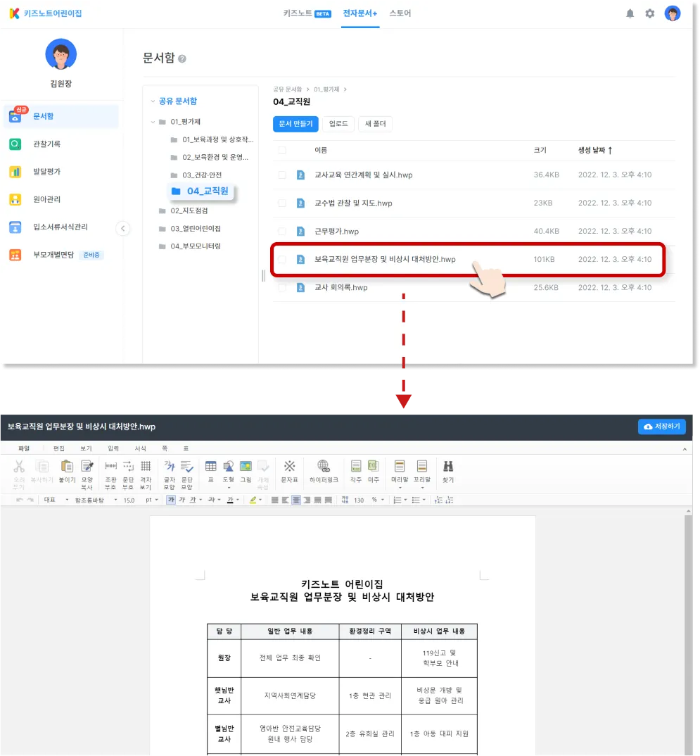
Task: Collapse the 01_평가제 folder
Action: click(153, 122)
